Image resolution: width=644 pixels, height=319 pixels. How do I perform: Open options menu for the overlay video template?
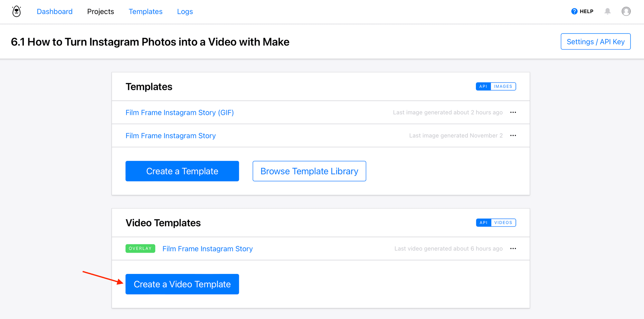coord(513,249)
